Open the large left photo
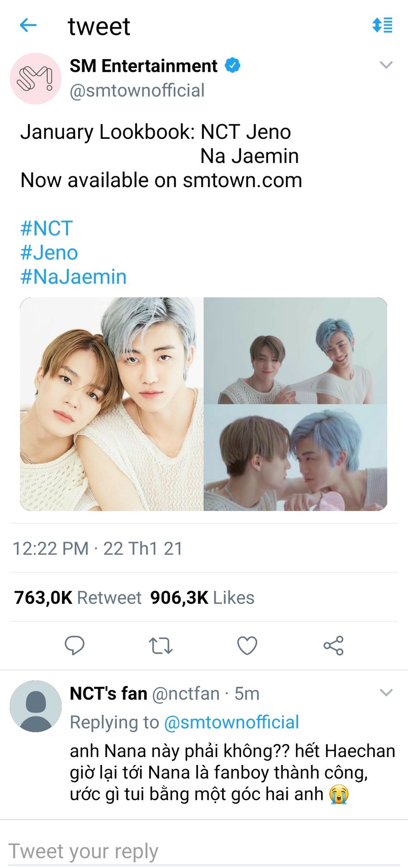Viewport: 408px width, 868px height. 112,404
